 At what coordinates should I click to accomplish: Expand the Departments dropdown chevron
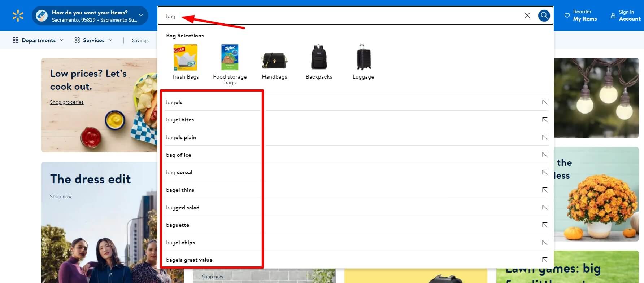(x=61, y=40)
